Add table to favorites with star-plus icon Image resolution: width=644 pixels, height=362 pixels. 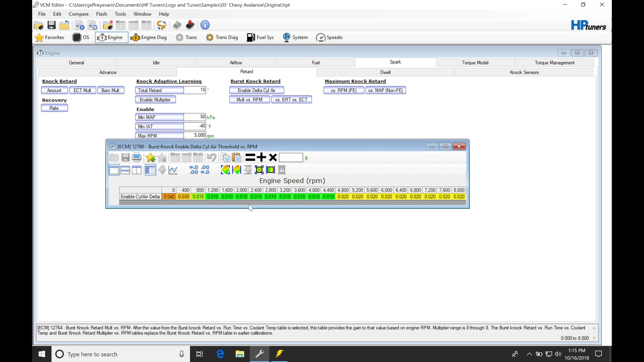(150, 158)
